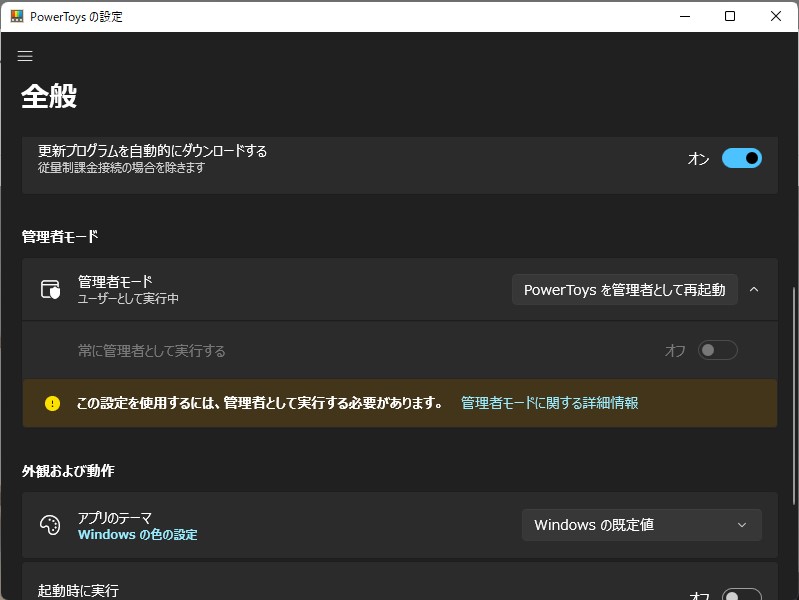Turn off automatic update download toggle
The height and width of the screenshot is (600, 799).
pos(741,158)
